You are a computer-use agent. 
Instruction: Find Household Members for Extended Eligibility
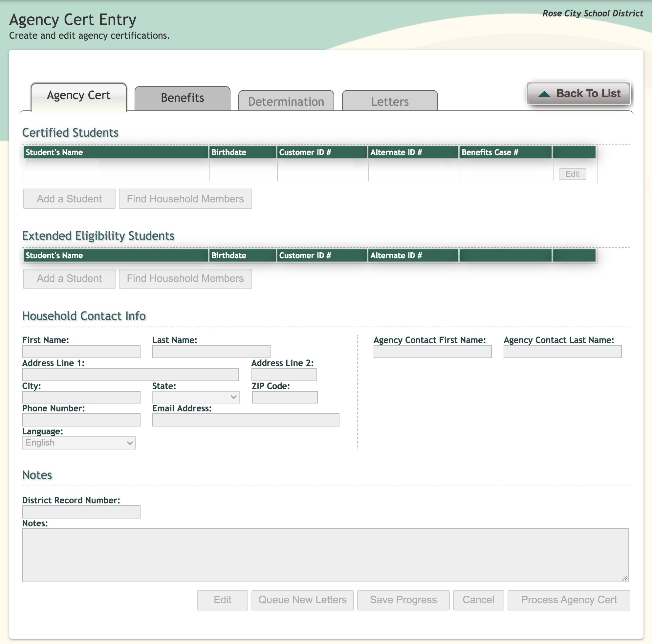(x=185, y=279)
